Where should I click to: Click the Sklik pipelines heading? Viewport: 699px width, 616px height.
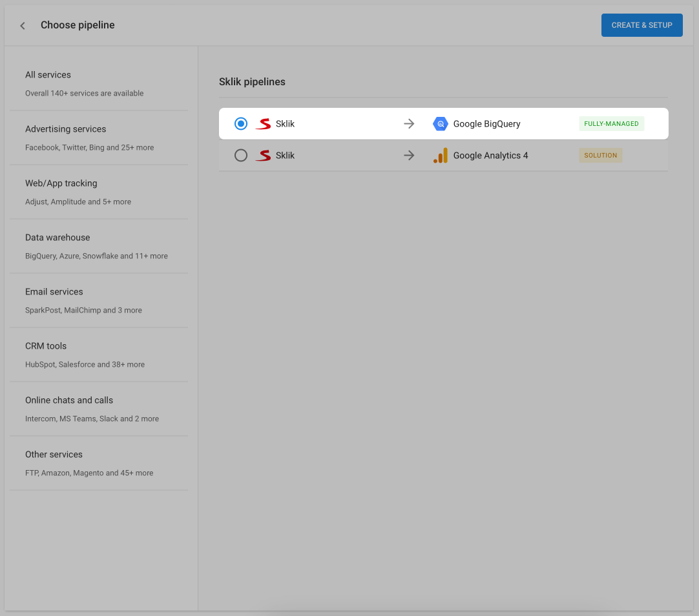[252, 82]
